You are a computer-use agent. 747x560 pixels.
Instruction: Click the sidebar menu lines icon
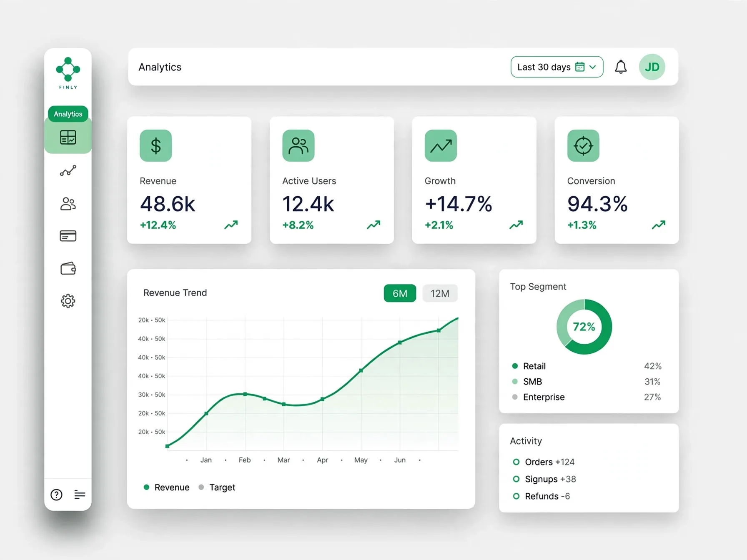pos(80,495)
